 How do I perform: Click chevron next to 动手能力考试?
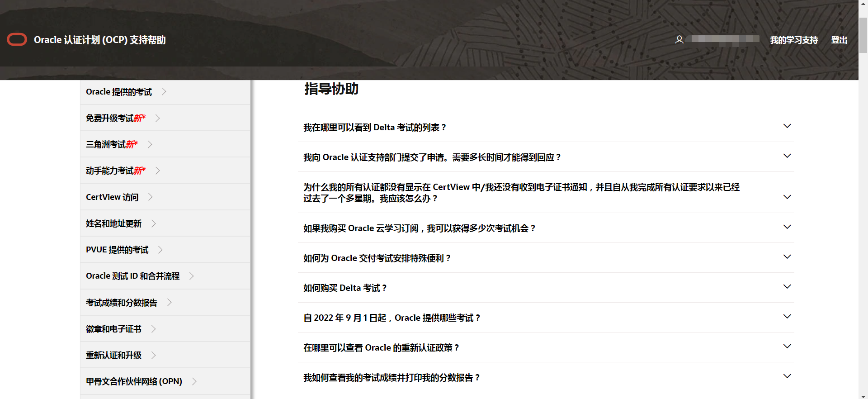(158, 171)
